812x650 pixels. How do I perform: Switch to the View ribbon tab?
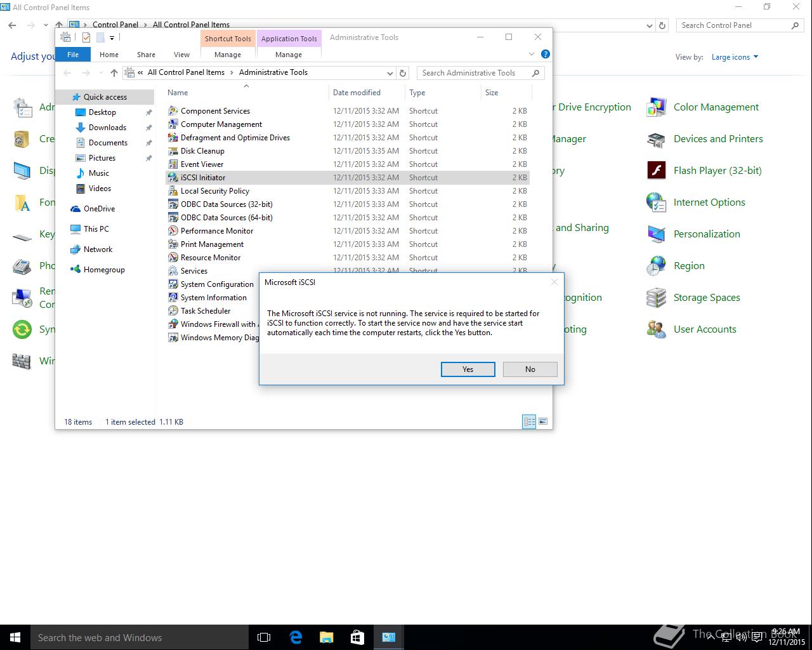[181, 55]
